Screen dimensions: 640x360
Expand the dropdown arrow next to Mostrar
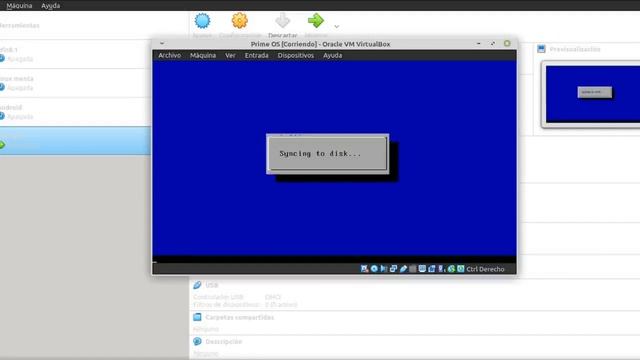[x=336, y=27]
